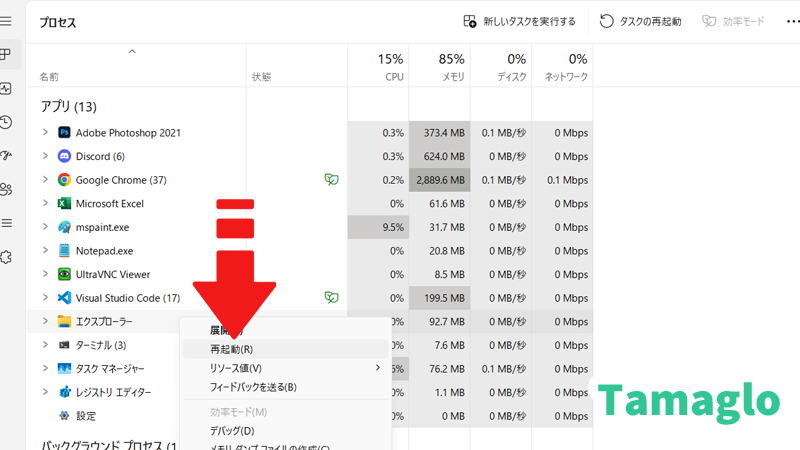Select the Google Chrome (37) row name
The height and width of the screenshot is (450, 800).
pyautogui.click(x=121, y=180)
